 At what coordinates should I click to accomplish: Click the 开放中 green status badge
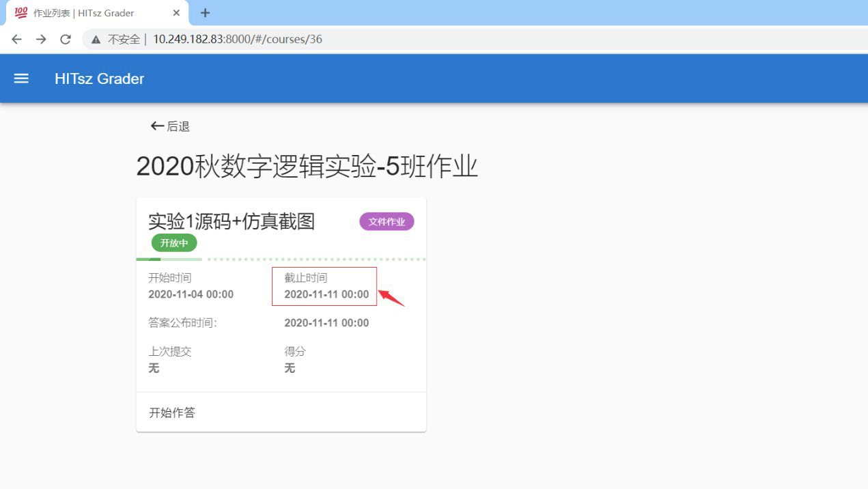click(174, 242)
